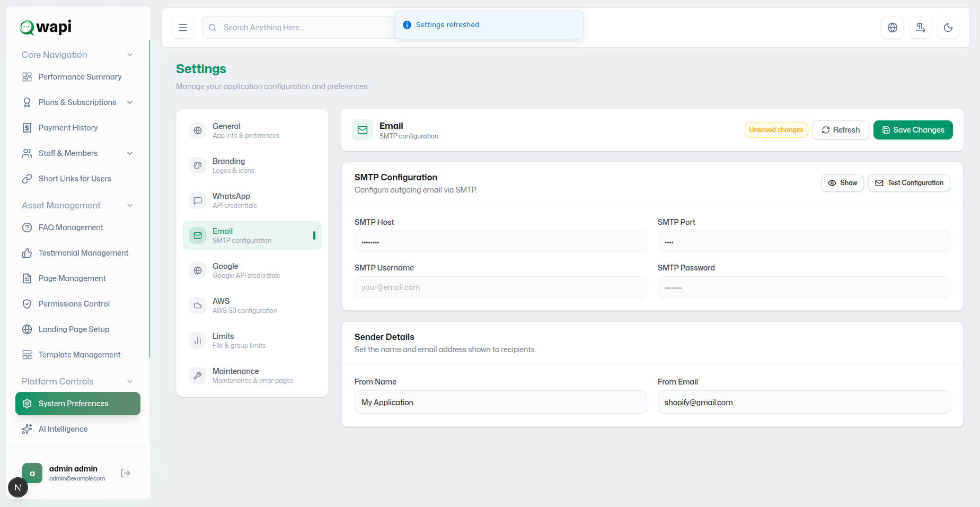Click the Test Configuration button

pyautogui.click(x=909, y=183)
